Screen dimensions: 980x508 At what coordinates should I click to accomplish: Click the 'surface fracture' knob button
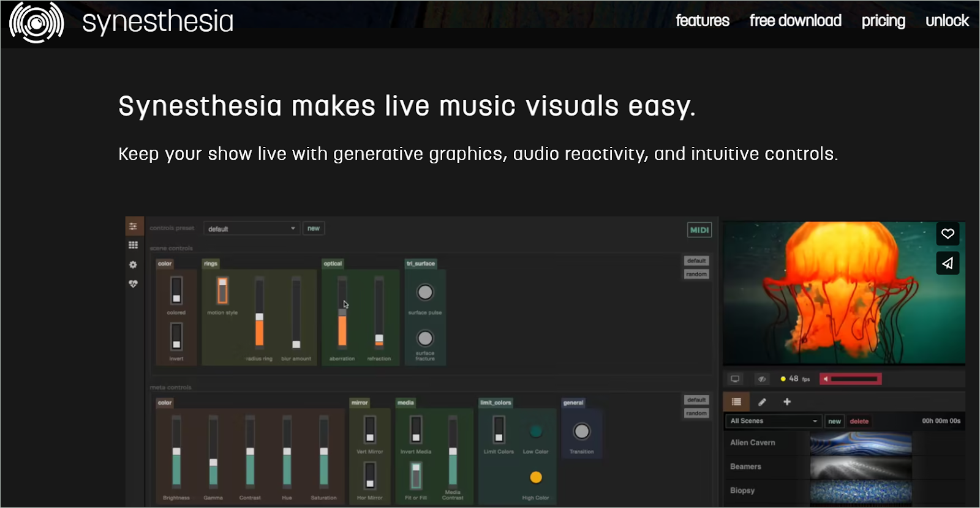[425, 338]
